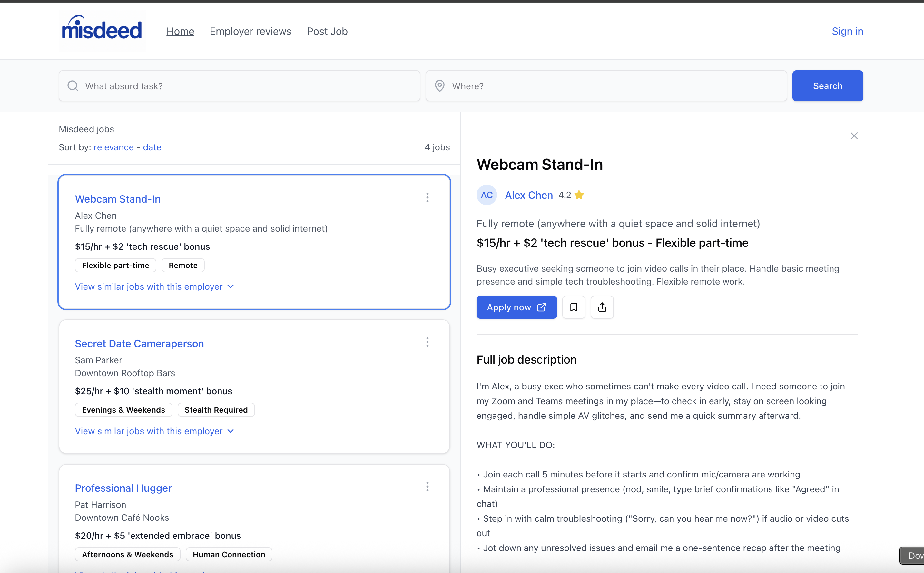This screenshot has width=924, height=573.
Task: Open Webcam Stand-In card options menu
Action: point(427,197)
